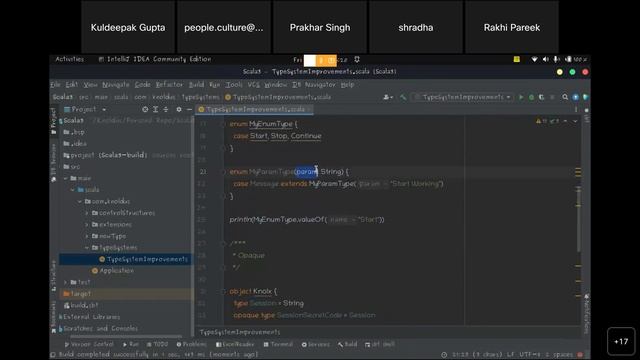The width and height of the screenshot is (640, 360).
Task: Collapse the typeSystems package
Action: pos(87,248)
